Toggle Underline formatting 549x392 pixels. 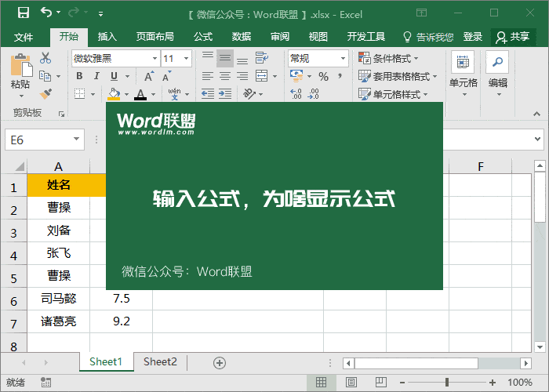point(114,76)
